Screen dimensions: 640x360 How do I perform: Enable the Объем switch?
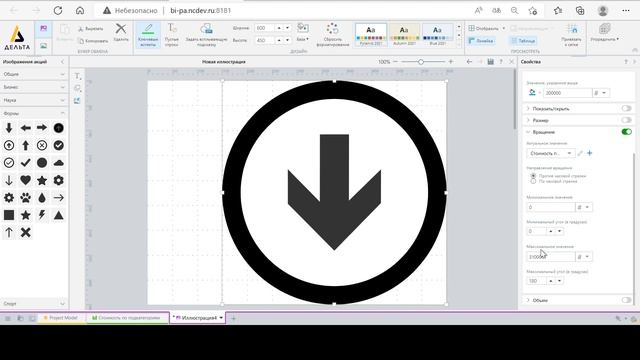627,300
